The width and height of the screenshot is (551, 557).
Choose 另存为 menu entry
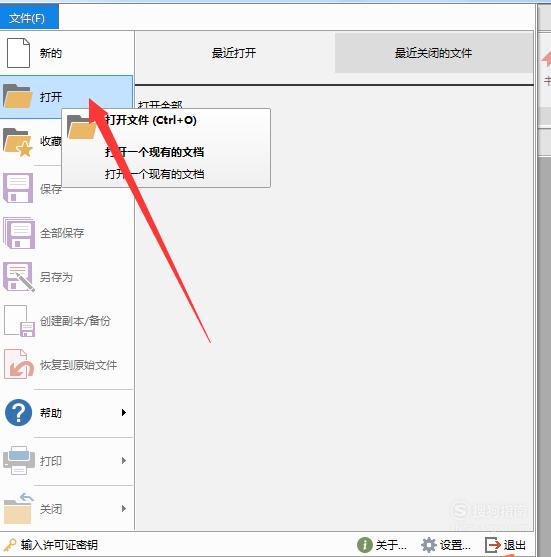click(x=56, y=277)
